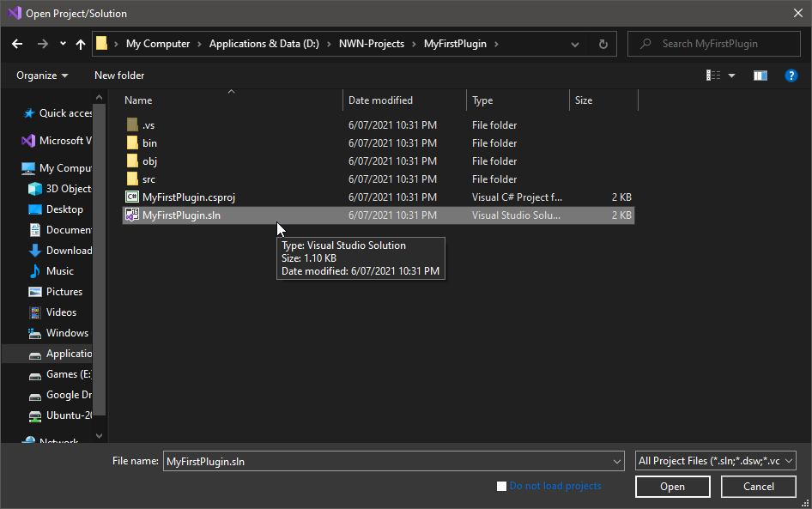Click the Open button
812x509 pixels.
tap(672, 487)
